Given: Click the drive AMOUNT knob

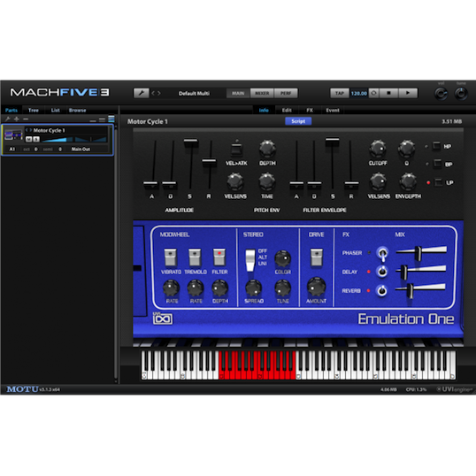Looking at the screenshot, I should pyautogui.click(x=317, y=287).
